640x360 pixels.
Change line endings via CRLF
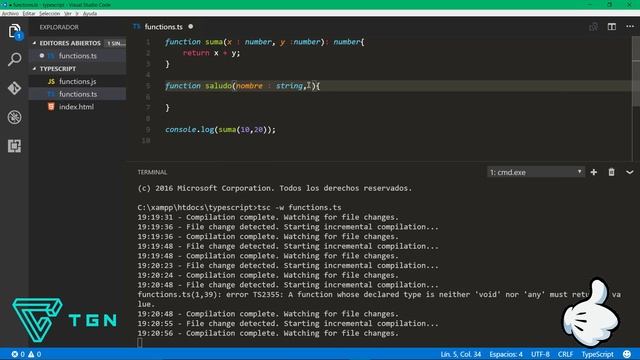pyautogui.click(x=565, y=354)
